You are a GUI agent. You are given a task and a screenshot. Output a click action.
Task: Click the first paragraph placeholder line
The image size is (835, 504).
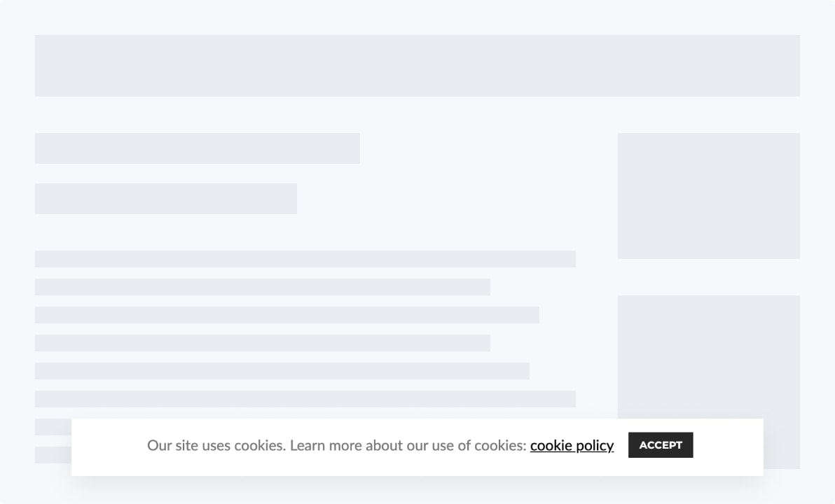click(x=305, y=259)
